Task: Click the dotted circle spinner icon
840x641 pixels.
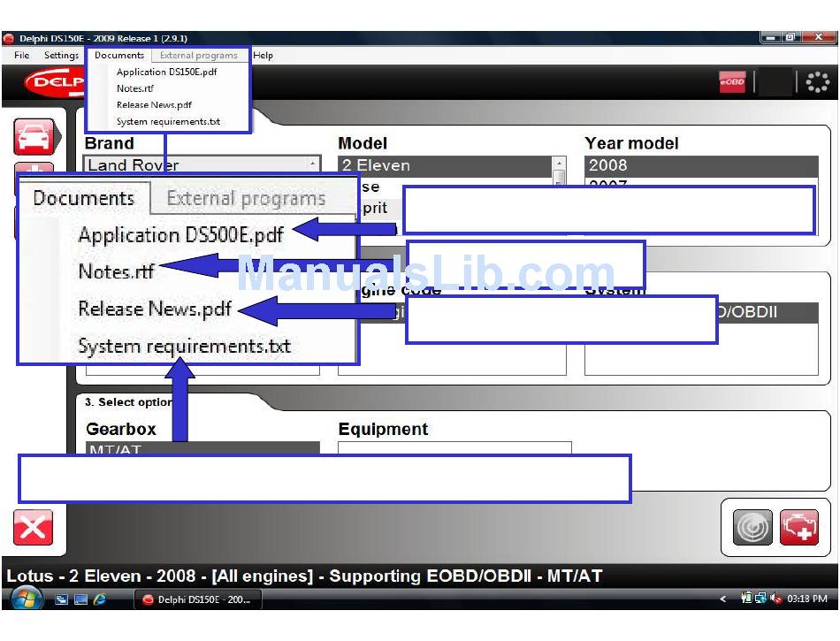Action: [818, 82]
